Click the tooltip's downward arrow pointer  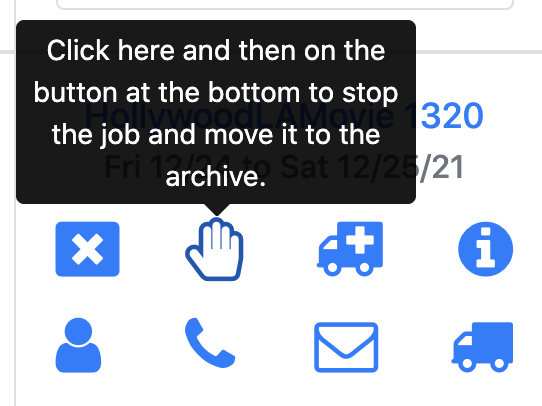click(x=216, y=210)
